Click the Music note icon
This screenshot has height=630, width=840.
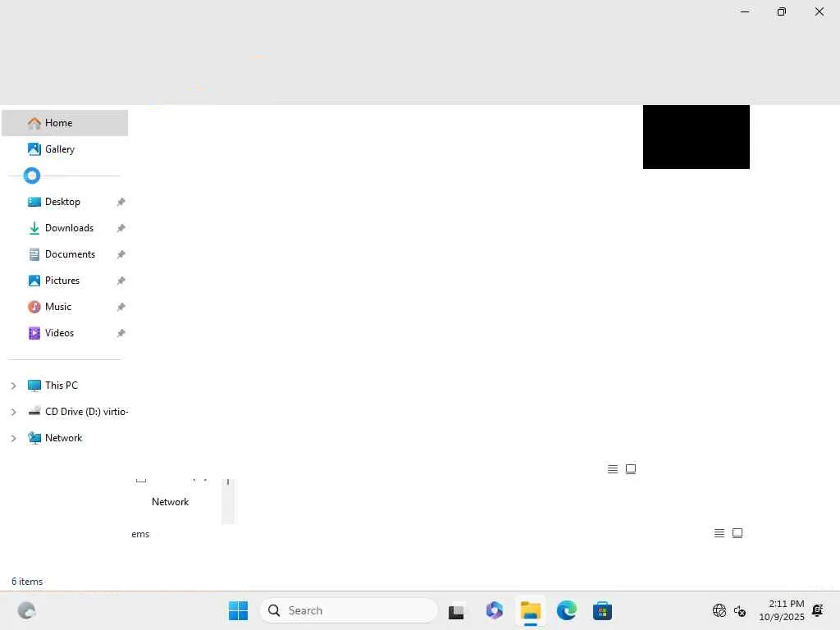click(34, 307)
